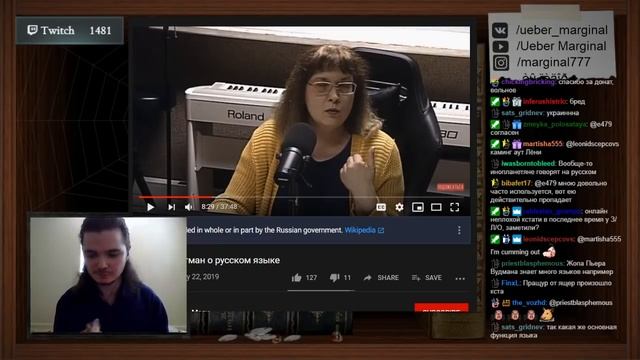Click the Instagram icon beside /marginal777
Screen dimensions: 640x360
[501, 63]
